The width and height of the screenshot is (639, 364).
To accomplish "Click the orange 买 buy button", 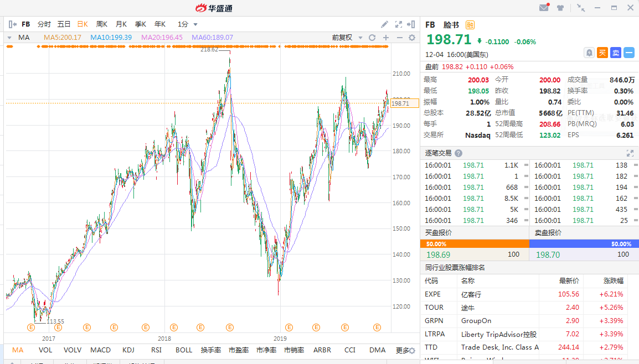I will click(602, 53).
